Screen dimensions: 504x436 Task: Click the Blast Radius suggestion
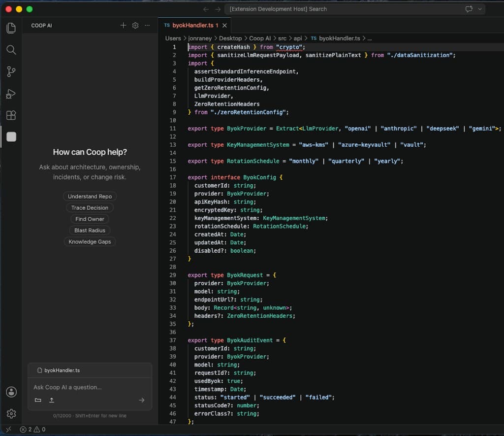point(90,230)
